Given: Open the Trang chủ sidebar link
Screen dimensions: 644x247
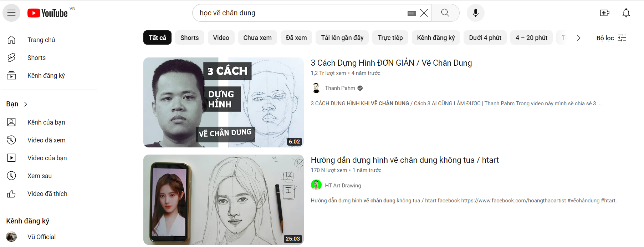Looking at the screenshot, I should point(41,40).
